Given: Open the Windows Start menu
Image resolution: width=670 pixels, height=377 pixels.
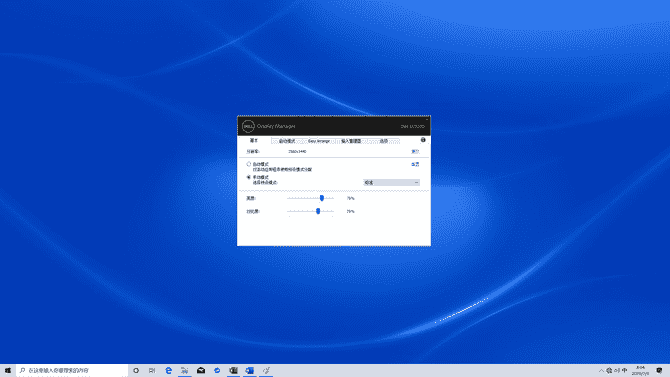Looking at the screenshot, I should (8, 371).
